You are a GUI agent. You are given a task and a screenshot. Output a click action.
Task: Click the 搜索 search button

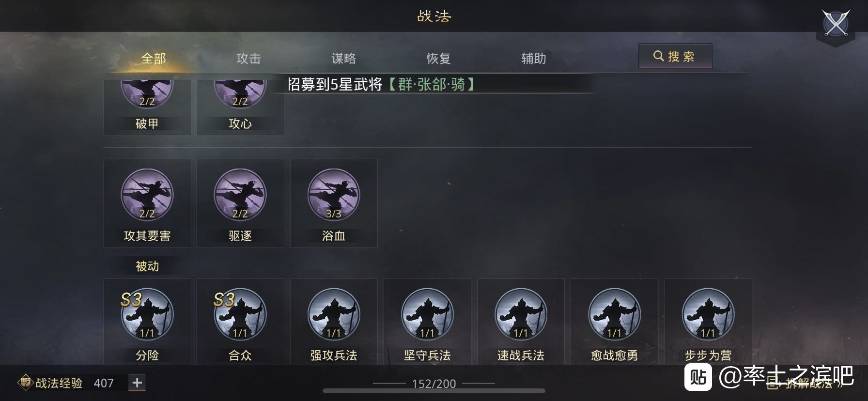point(675,56)
